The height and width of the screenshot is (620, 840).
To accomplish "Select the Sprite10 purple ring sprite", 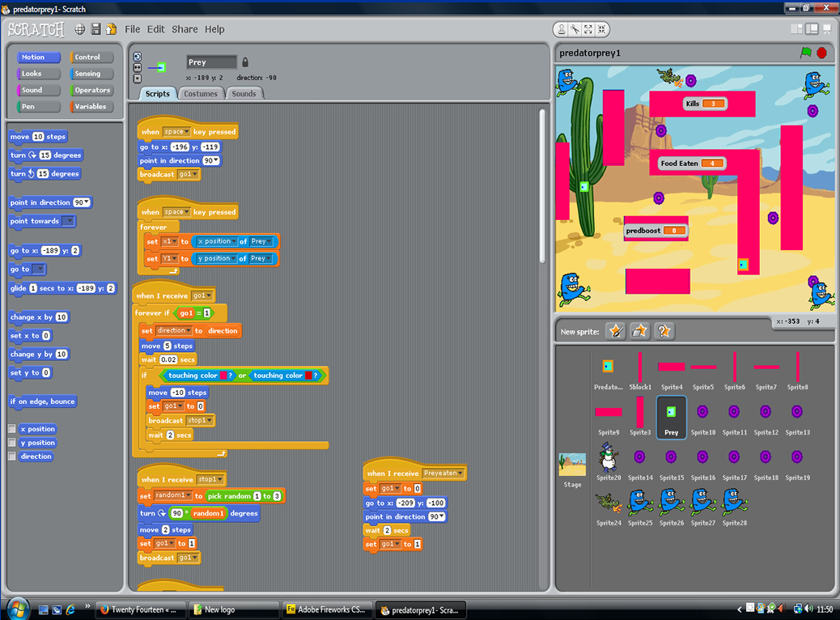I will pos(703,416).
